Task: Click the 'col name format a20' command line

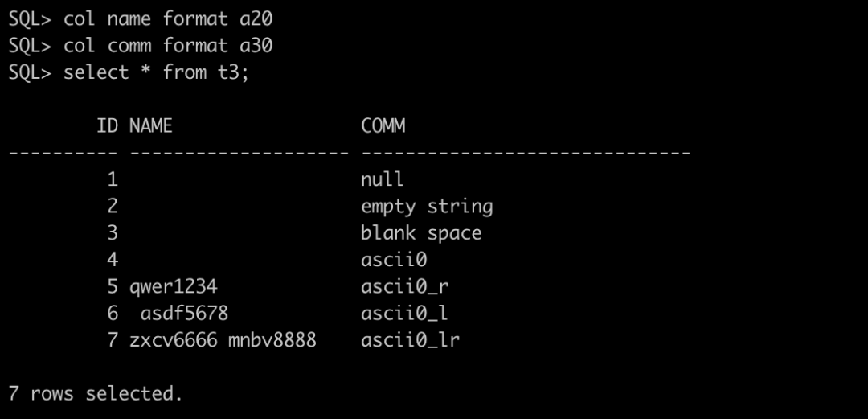Action: tap(141, 19)
